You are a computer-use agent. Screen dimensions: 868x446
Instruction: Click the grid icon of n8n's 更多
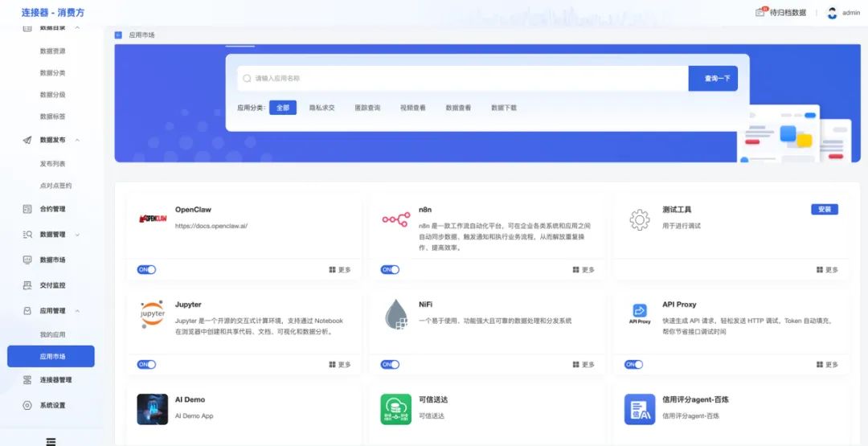[575, 270]
